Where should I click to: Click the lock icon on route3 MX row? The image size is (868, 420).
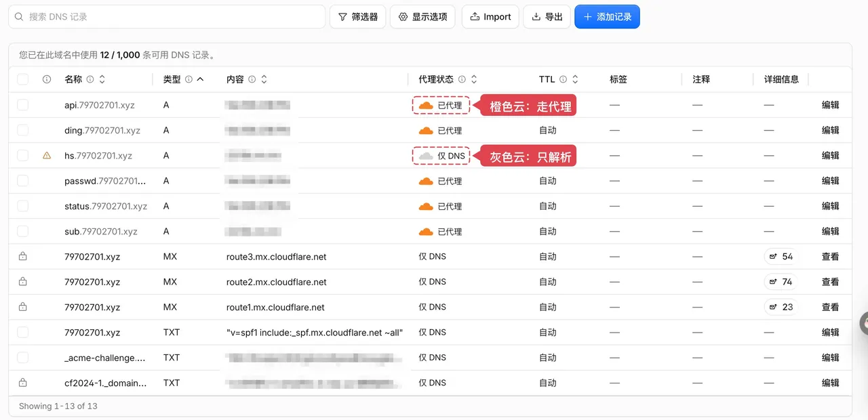(23, 256)
